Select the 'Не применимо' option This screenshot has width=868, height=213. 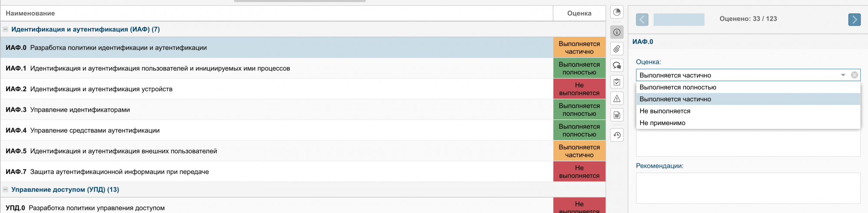(x=662, y=123)
